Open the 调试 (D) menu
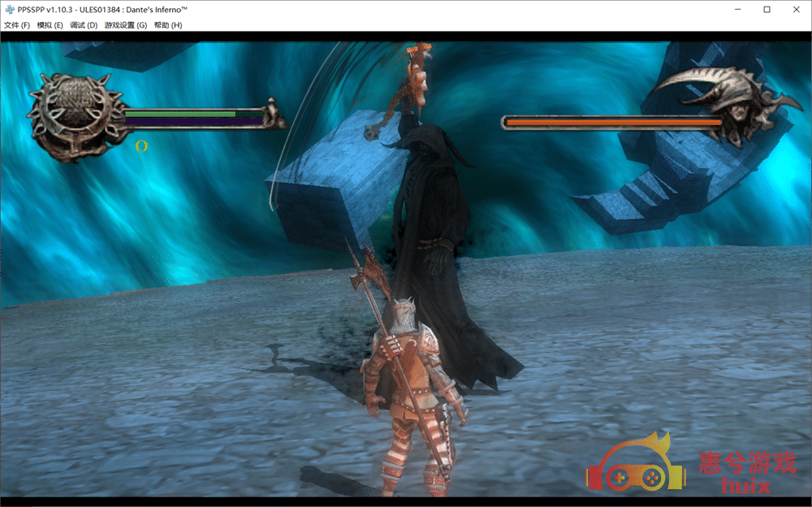 (84, 25)
